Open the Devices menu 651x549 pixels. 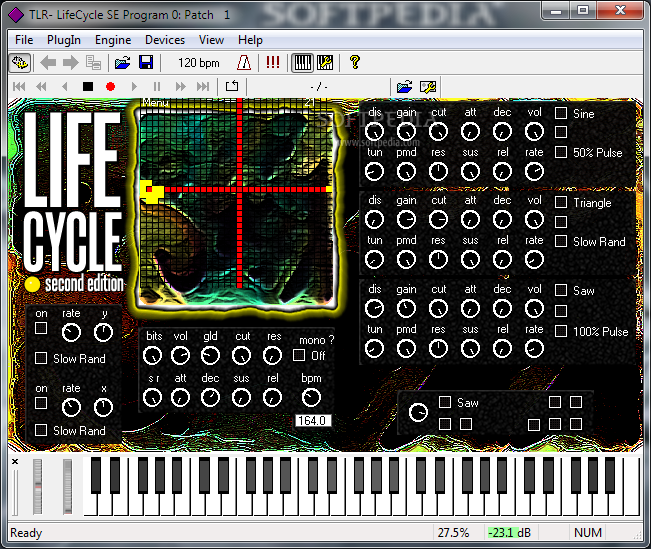tap(165, 40)
